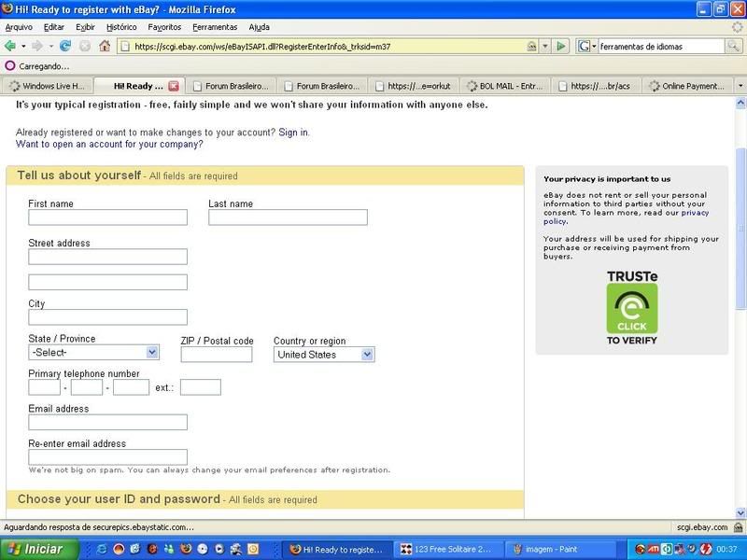This screenshot has height=560, width=747.
Task: Click the URL address bar
Action: 329,46
